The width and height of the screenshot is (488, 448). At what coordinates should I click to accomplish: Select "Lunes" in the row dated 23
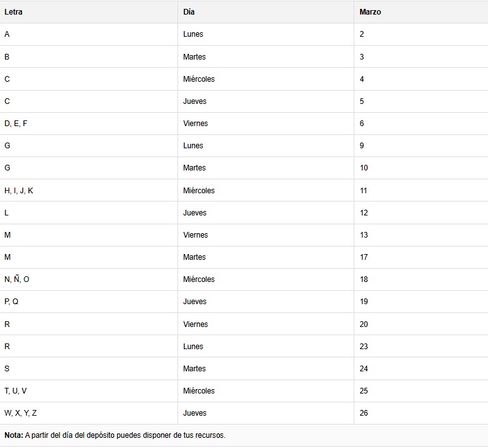click(x=193, y=347)
